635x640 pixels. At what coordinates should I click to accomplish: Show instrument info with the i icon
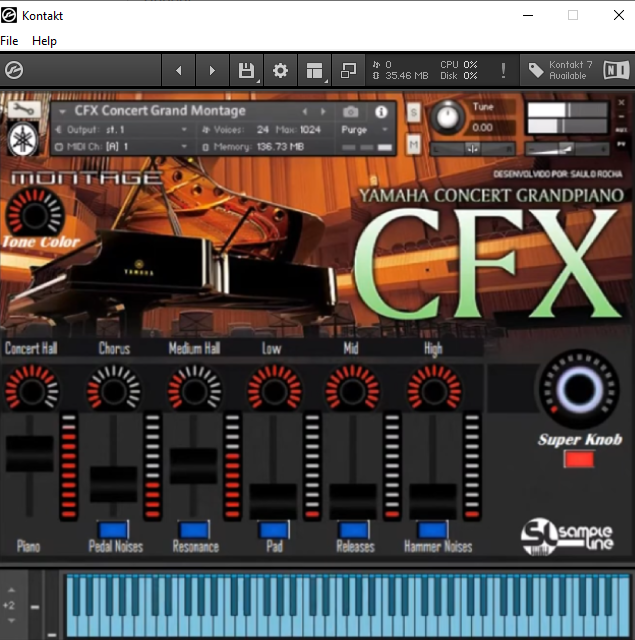coord(381,111)
